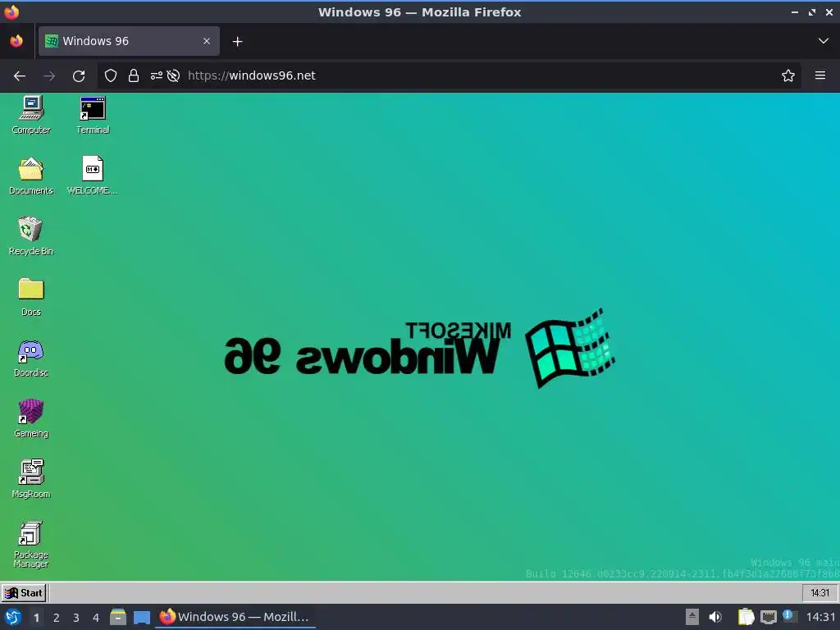Launch the MsgRoom shortcut
Image resolution: width=840 pixels, height=630 pixels.
click(x=31, y=479)
